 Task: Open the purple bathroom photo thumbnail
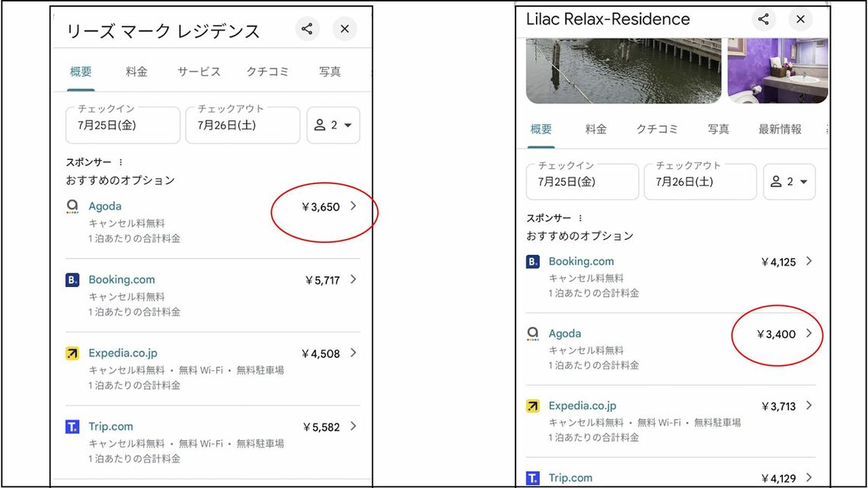[x=777, y=71]
